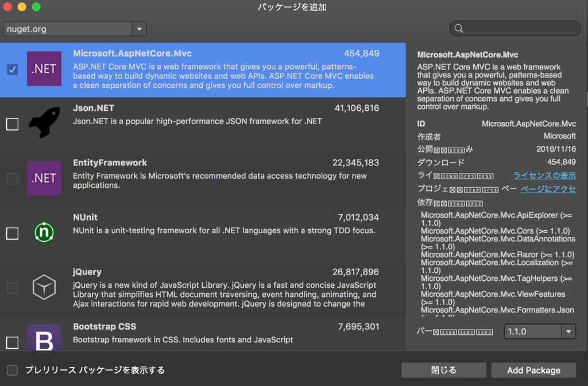Click the Microsoft.AspNetCore.Mvc.ViewFeatures dependency entry
The width and height of the screenshot is (588, 386).
(493, 298)
